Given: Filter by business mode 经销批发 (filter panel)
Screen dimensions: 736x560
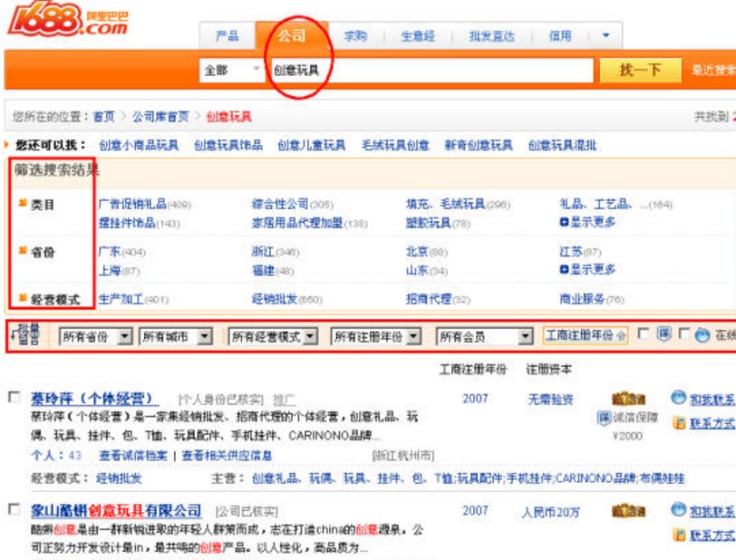Looking at the screenshot, I should (x=275, y=299).
